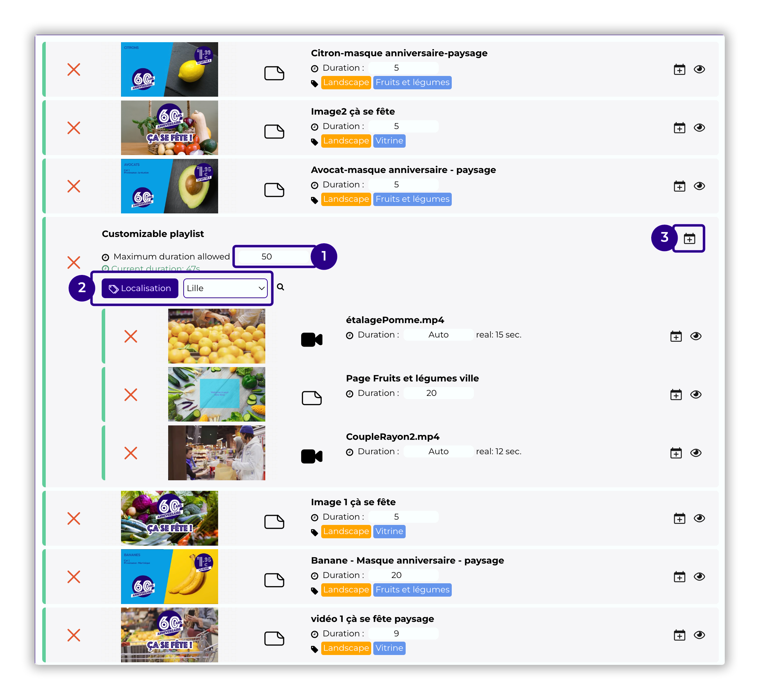Viewport: 761px width, 700px height.
Task: Delete étalagePomme.mp4 from the playlist
Action: [131, 336]
